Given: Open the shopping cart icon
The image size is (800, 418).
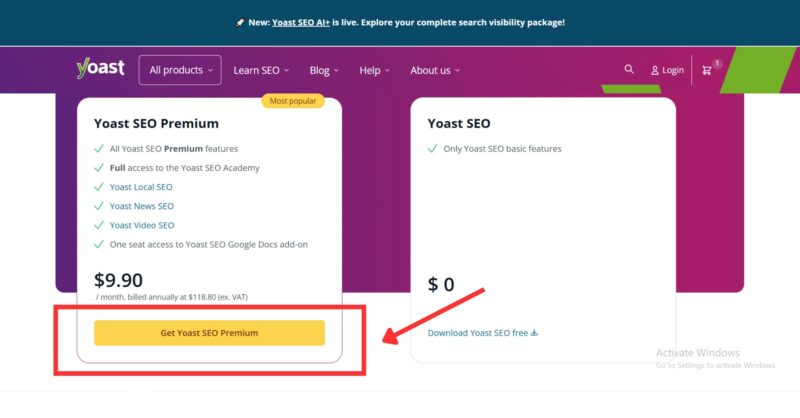Looking at the screenshot, I should click(x=707, y=70).
